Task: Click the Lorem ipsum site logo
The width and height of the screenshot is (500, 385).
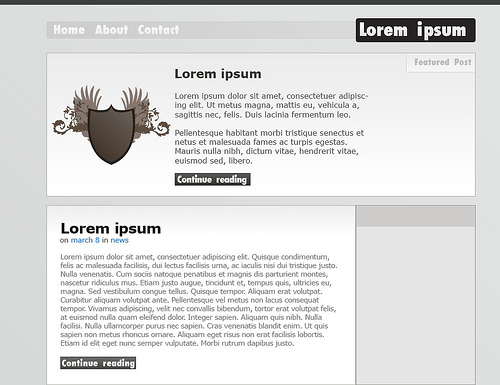Action: pyautogui.click(x=416, y=30)
